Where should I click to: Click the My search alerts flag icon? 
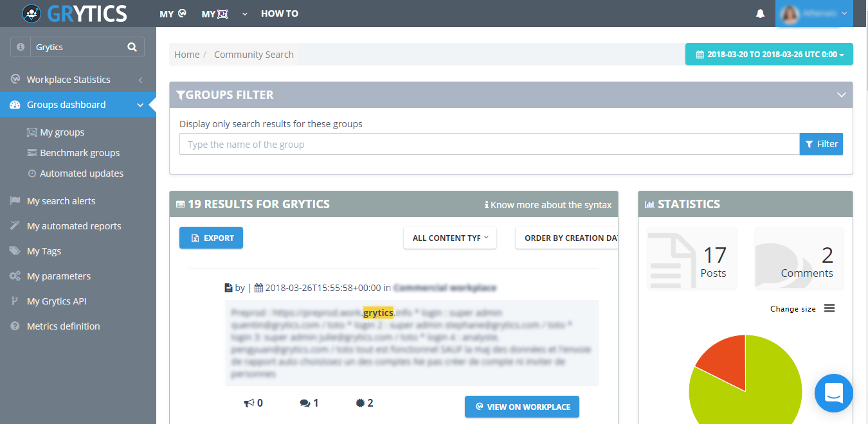pos(15,201)
